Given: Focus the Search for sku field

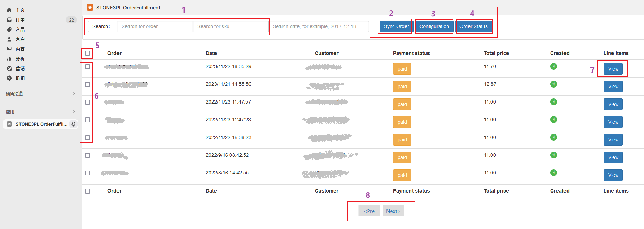Looking at the screenshot, I should pyautogui.click(x=230, y=26).
